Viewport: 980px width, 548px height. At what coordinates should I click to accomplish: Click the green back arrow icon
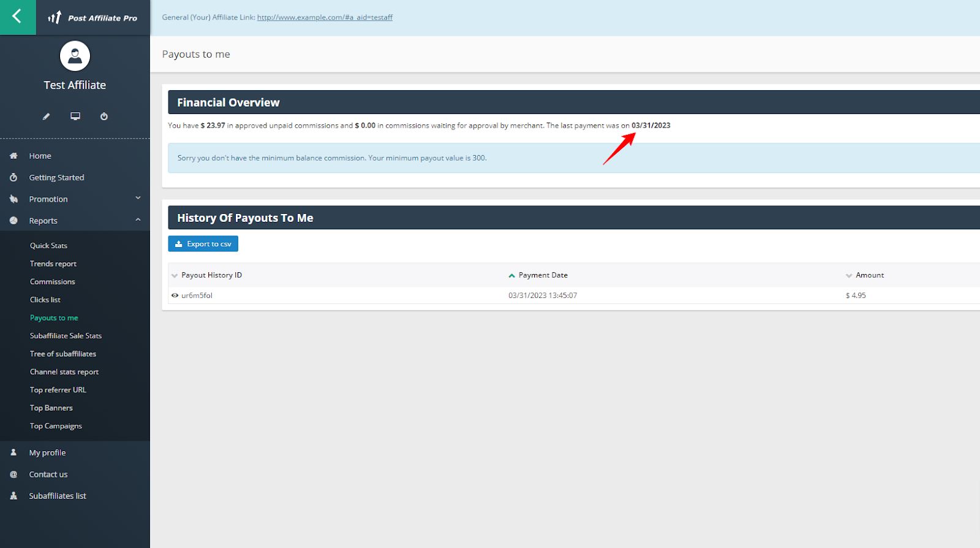(17, 17)
